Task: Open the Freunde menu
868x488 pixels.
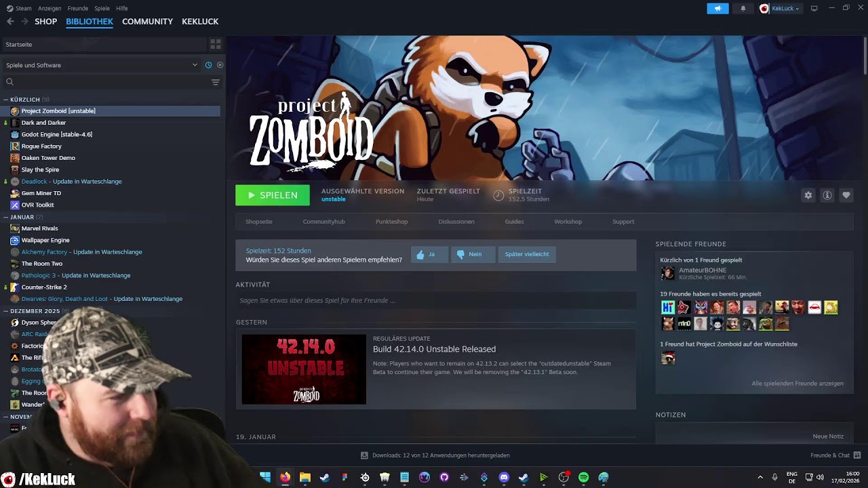Action: (x=78, y=8)
